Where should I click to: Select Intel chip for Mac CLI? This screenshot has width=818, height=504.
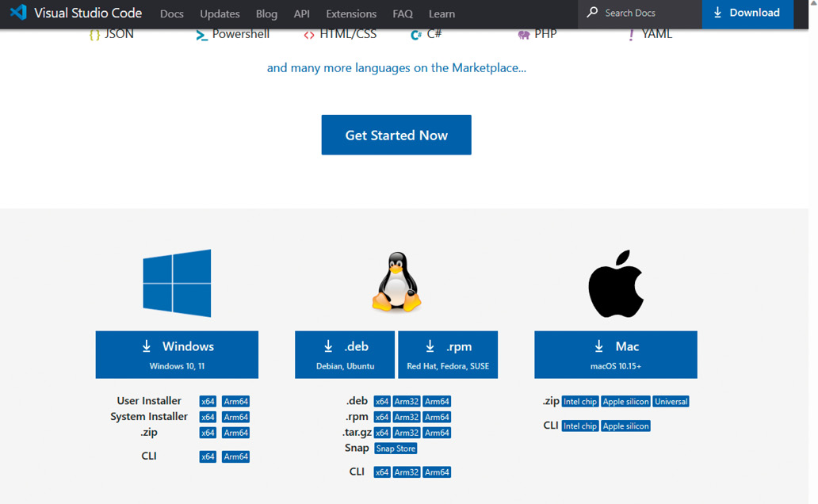[x=580, y=426]
